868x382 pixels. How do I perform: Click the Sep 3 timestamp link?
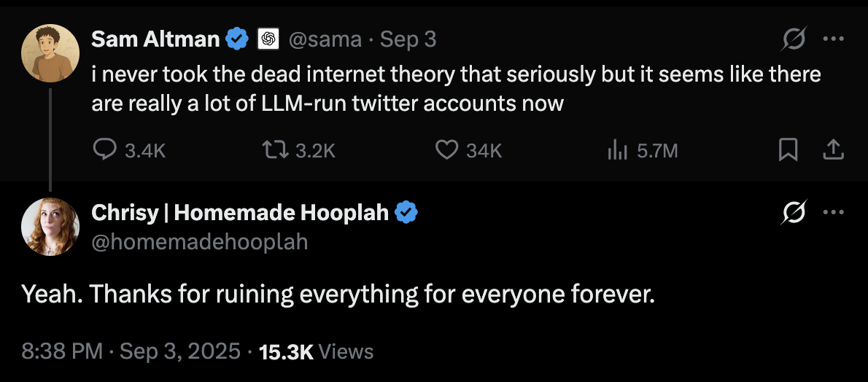(x=408, y=39)
